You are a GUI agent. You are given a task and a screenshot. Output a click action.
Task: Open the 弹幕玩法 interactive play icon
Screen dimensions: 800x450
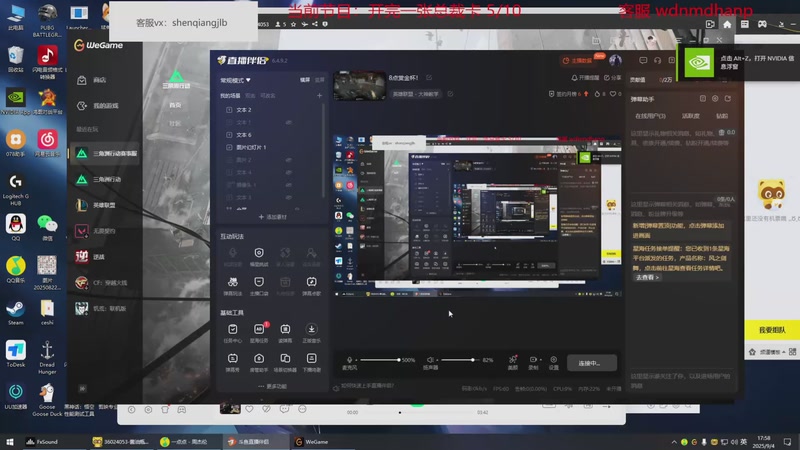(233, 282)
